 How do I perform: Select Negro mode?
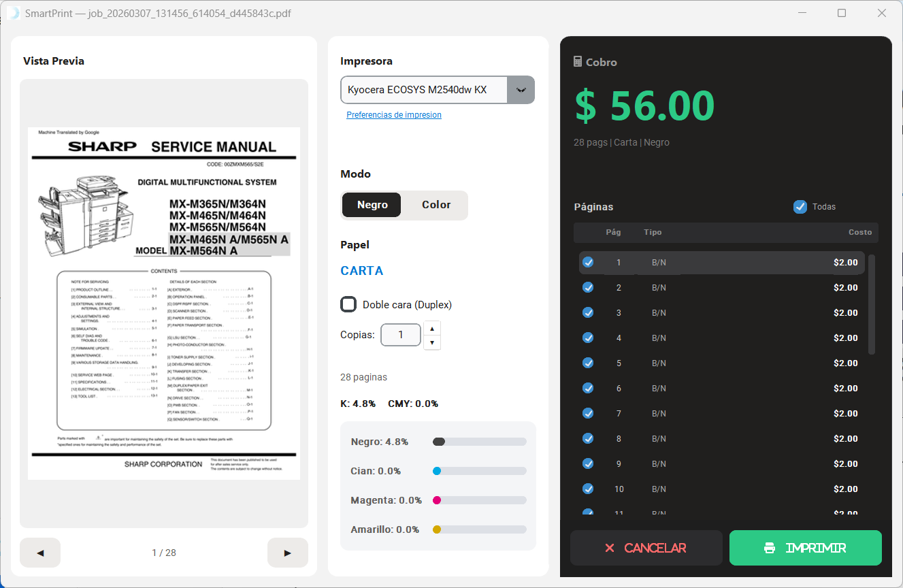coord(372,204)
